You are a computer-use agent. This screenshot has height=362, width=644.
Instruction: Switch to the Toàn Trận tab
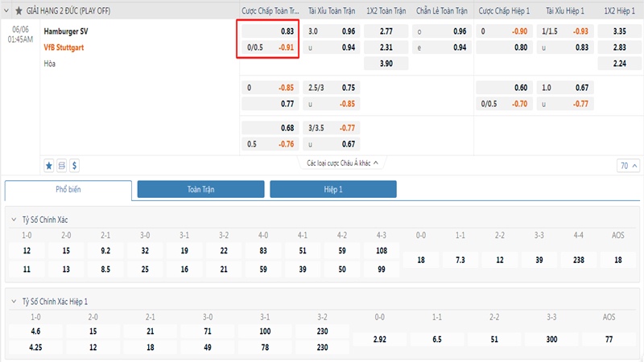(x=200, y=189)
